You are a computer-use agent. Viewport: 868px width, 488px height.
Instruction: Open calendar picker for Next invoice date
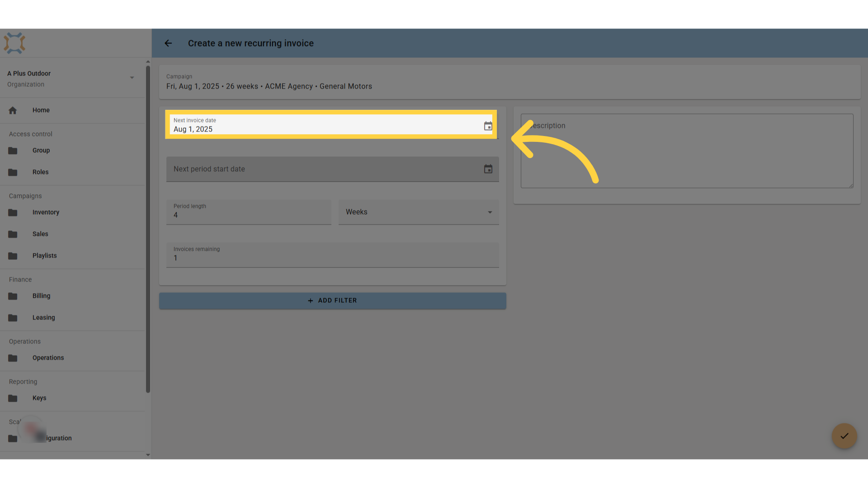click(x=488, y=126)
